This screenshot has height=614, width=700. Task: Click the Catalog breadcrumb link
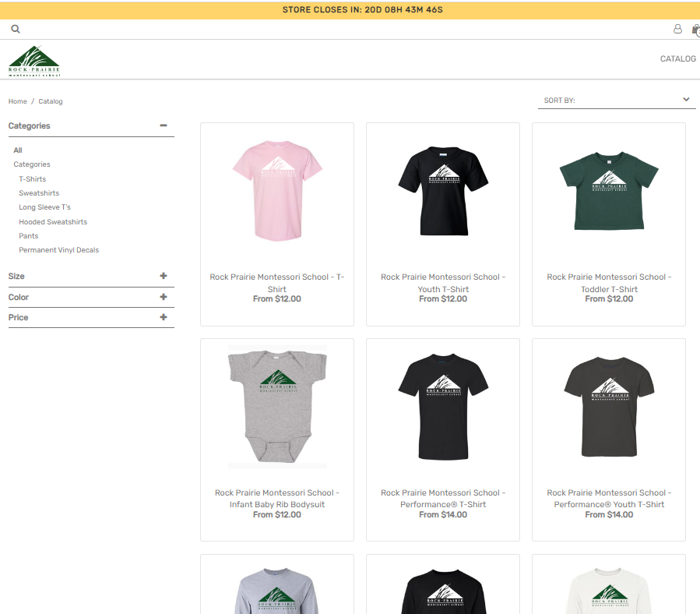[x=51, y=101]
